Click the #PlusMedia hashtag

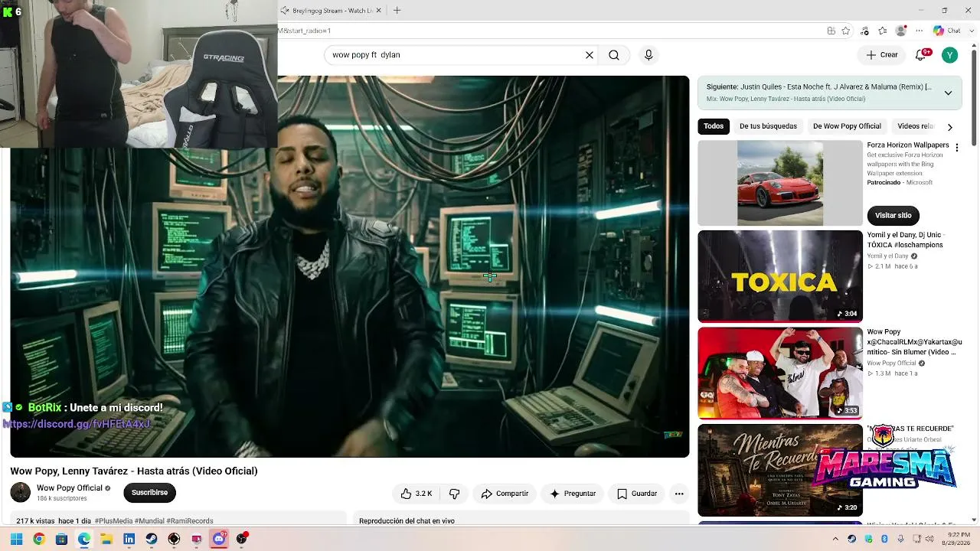coord(113,521)
